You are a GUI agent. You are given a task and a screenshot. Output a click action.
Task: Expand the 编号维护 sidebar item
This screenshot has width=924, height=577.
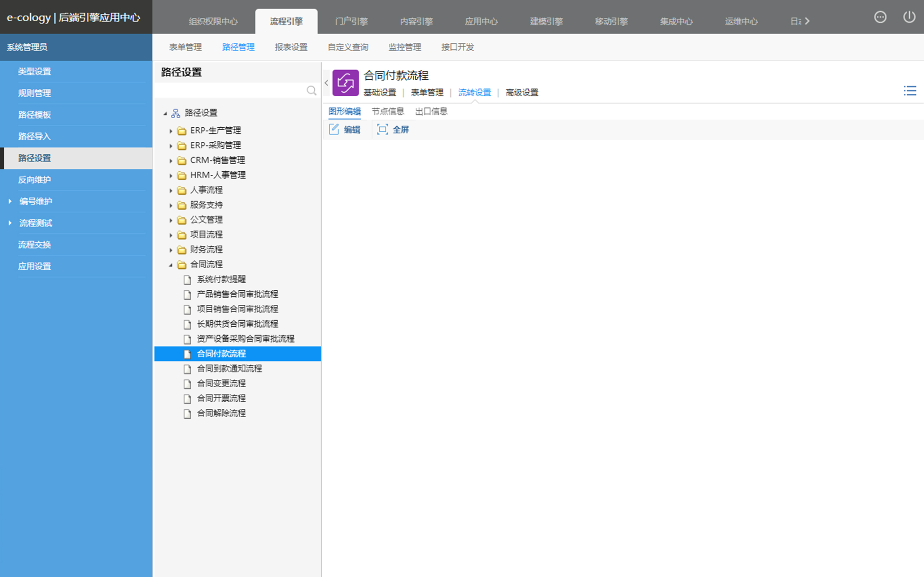[10, 201]
